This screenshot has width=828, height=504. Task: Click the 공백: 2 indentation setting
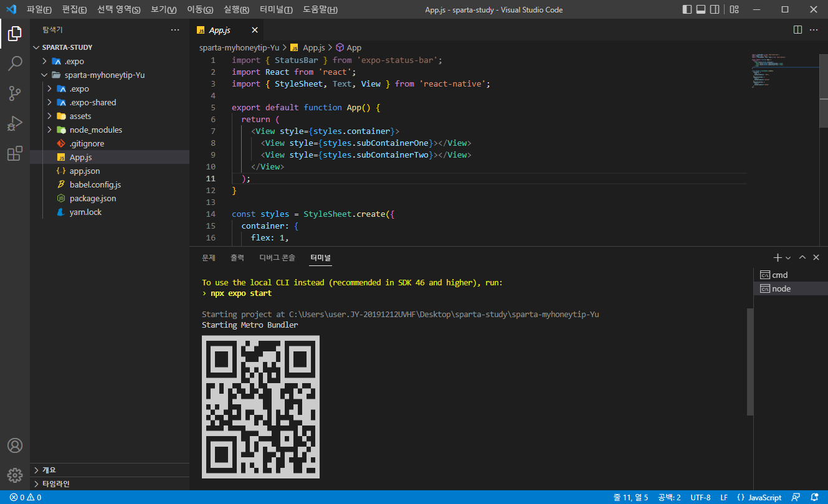(669, 498)
